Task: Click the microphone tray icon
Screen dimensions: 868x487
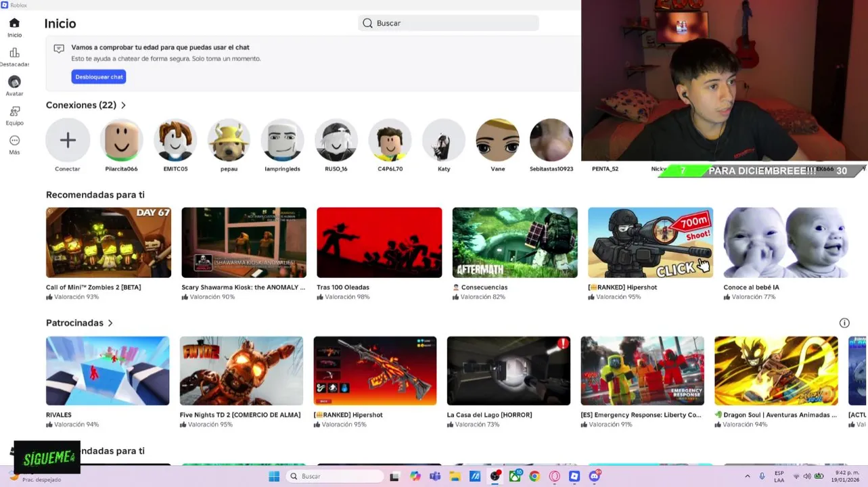Action: [762, 476]
